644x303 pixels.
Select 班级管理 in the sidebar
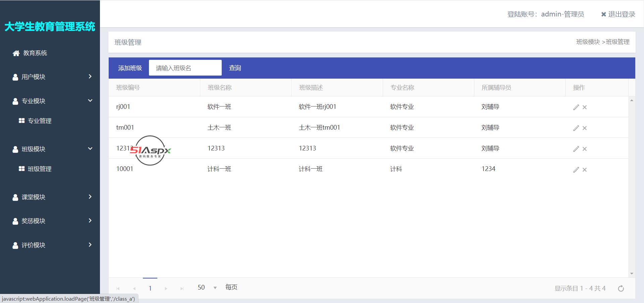pos(39,169)
